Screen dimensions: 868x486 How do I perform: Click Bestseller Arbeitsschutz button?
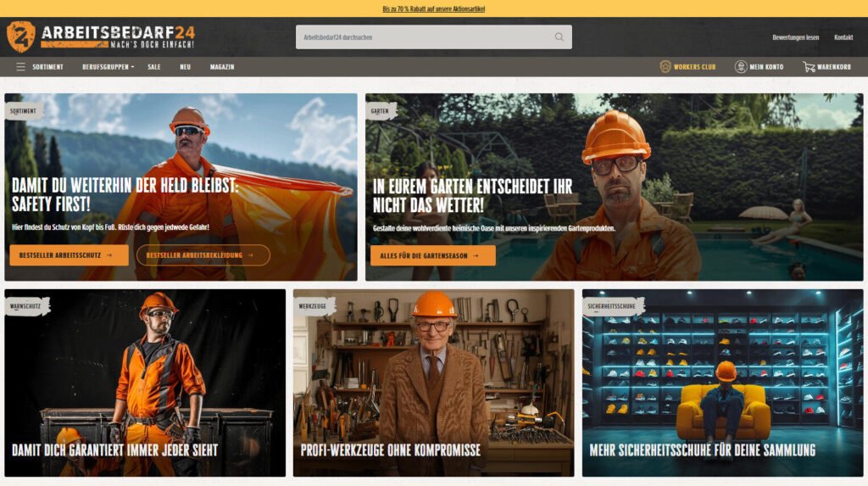point(69,255)
